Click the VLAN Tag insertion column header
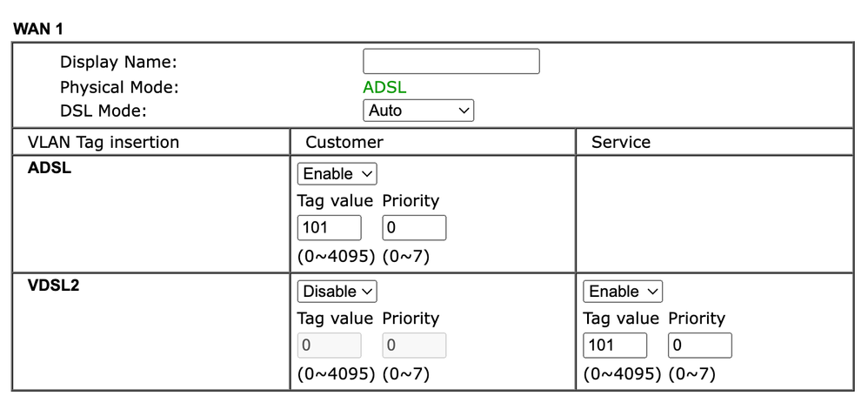Screen dimensions: 868x403 [103, 142]
